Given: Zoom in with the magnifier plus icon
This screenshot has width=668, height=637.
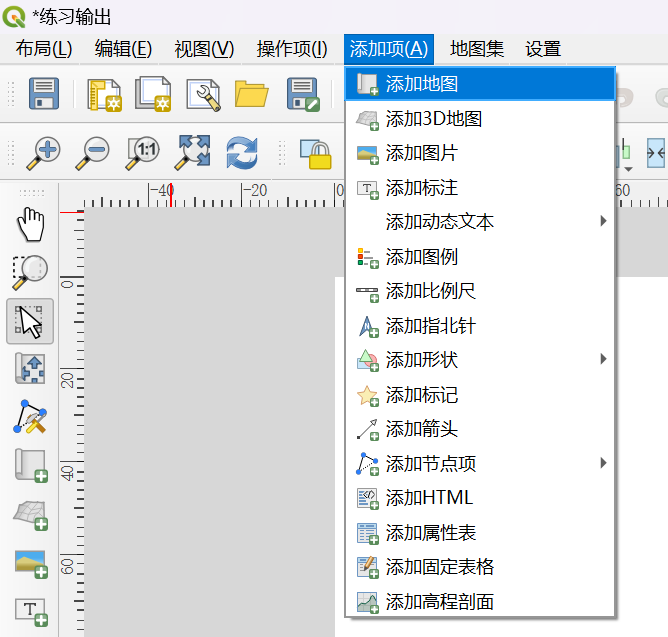Looking at the screenshot, I should click(x=43, y=153).
